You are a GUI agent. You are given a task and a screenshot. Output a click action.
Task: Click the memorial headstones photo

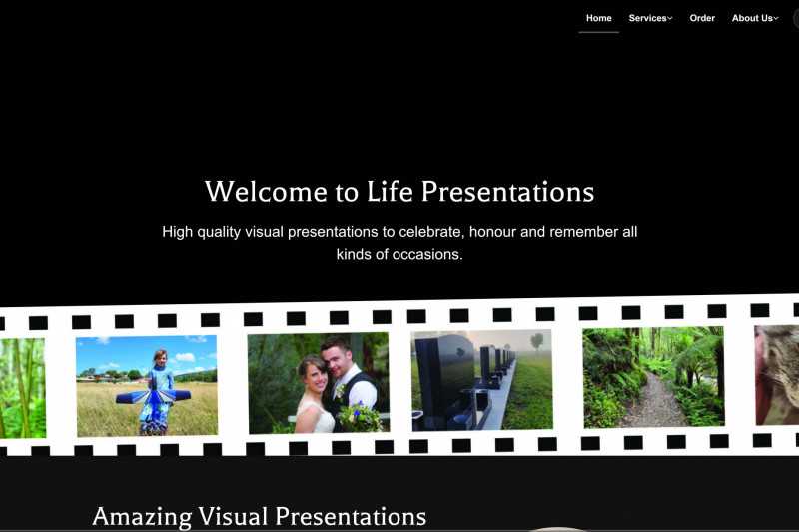pyautogui.click(x=481, y=380)
